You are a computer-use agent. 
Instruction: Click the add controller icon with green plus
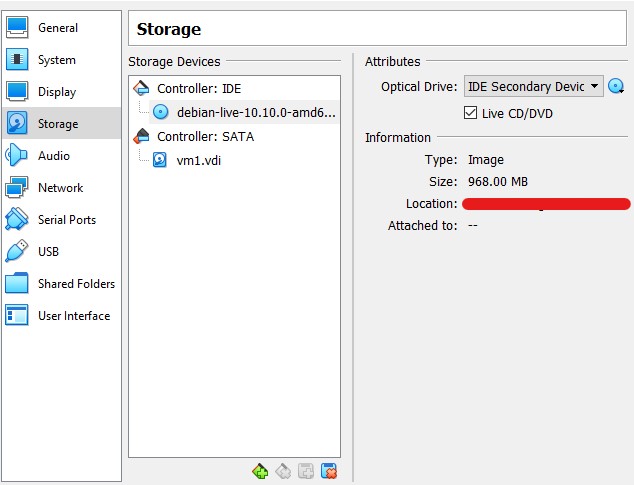(x=260, y=471)
